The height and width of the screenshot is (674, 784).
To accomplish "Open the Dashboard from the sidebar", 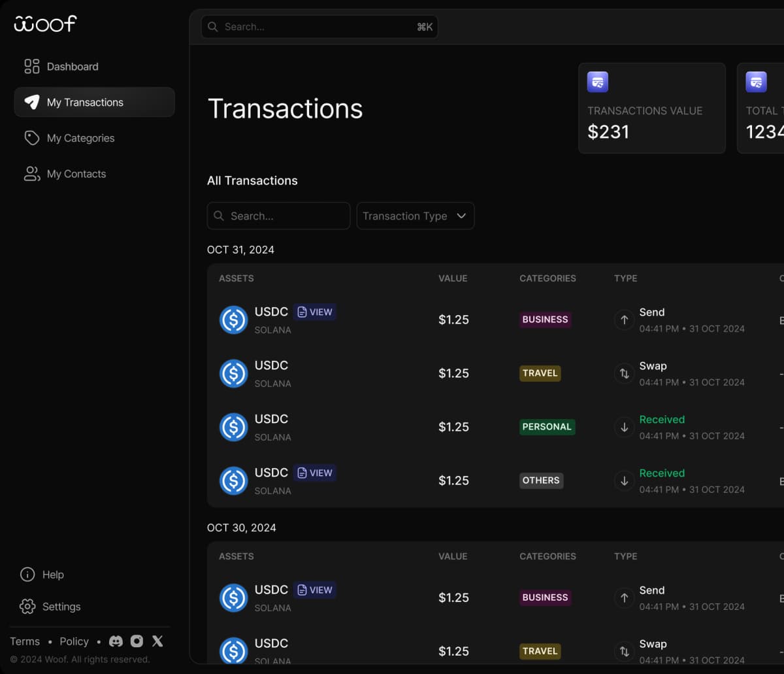I will click(72, 66).
